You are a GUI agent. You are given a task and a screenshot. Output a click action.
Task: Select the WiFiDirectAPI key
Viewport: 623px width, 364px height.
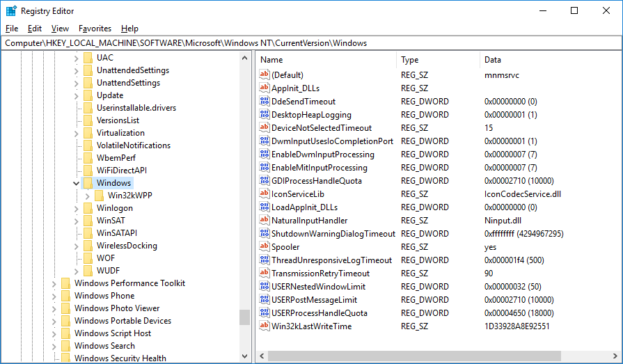[122, 171]
